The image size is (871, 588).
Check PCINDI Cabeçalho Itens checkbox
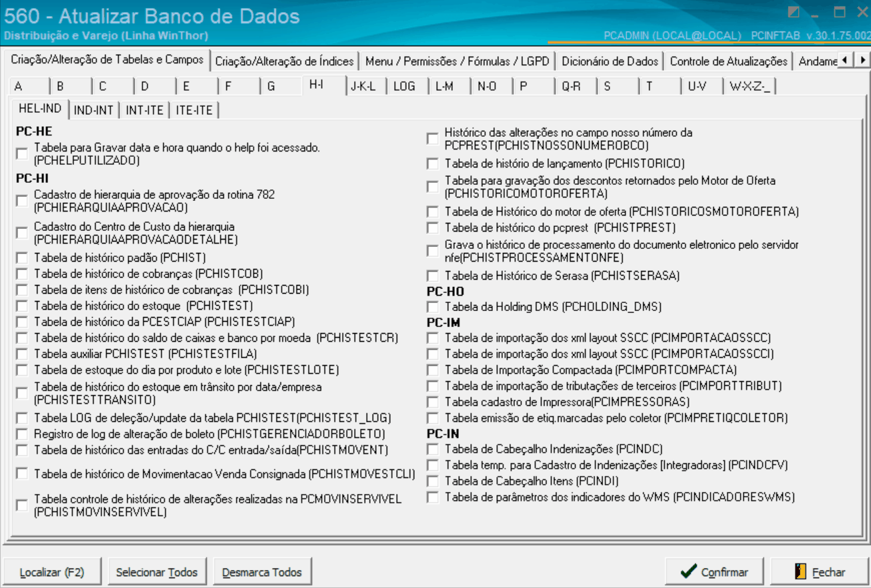(x=433, y=481)
